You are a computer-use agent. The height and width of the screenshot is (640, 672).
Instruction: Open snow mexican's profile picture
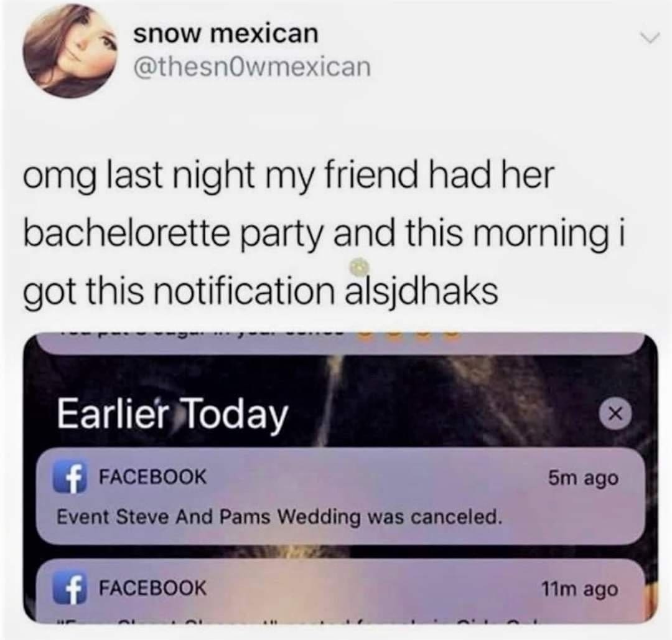pyautogui.click(x=70, y=51)
